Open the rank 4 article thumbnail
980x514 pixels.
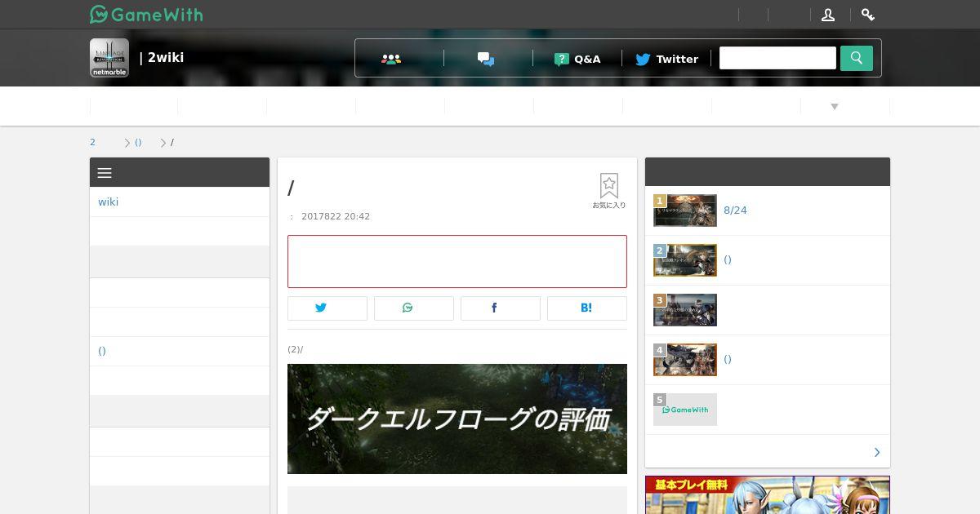tap(685, 360)
